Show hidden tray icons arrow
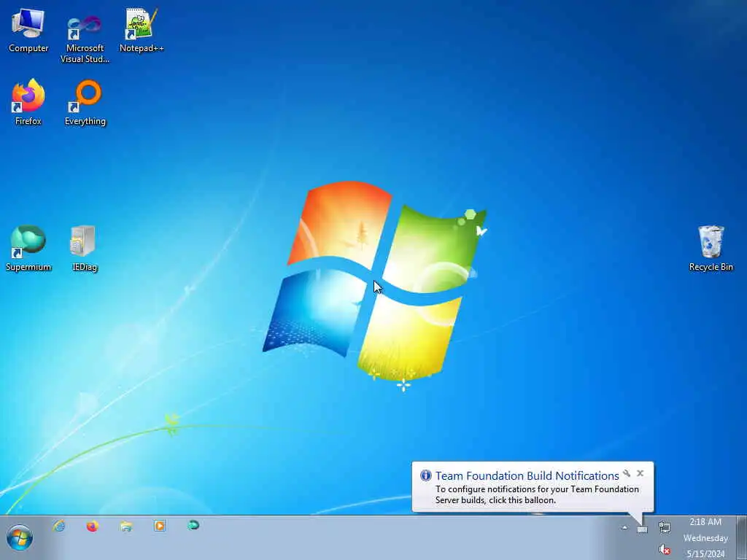Viewport: 747px width, 560px height. 624,528
